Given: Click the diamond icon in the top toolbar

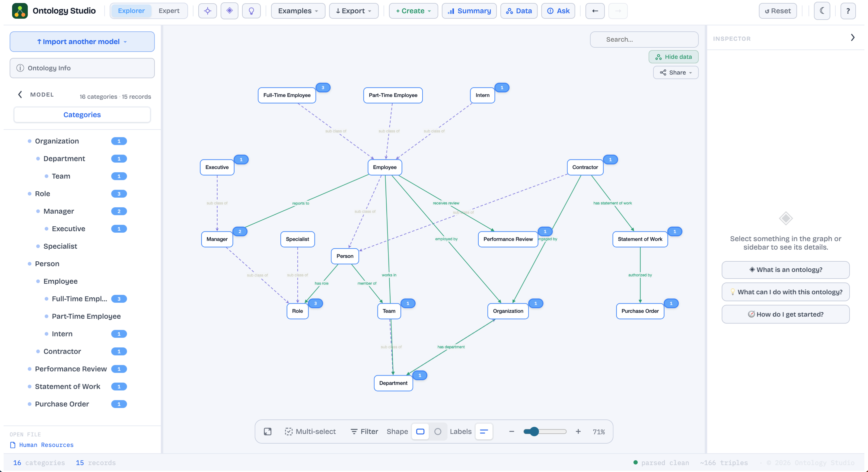Looking at the screenshot, I should (229, 11).
